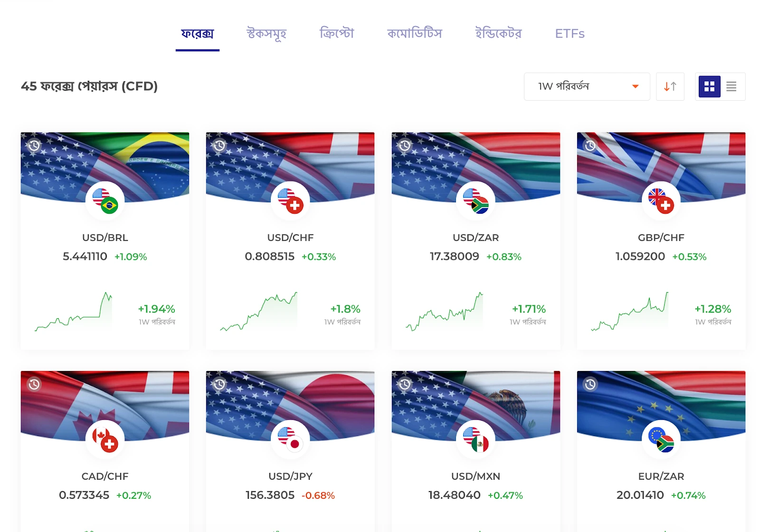Click the clock icon on USD/BRL card
The width and height of the screenshot is (760, 532).
pos(34,146)
